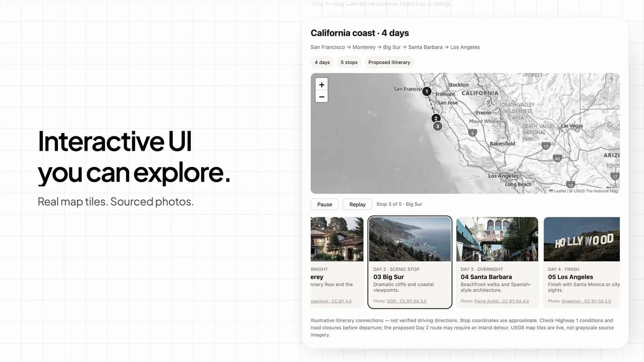The height and width of the screenshot is (362, 644).
Task: Click 'Real map tiles. Sourced photos.' subtitle
Action: pos(116,202)
